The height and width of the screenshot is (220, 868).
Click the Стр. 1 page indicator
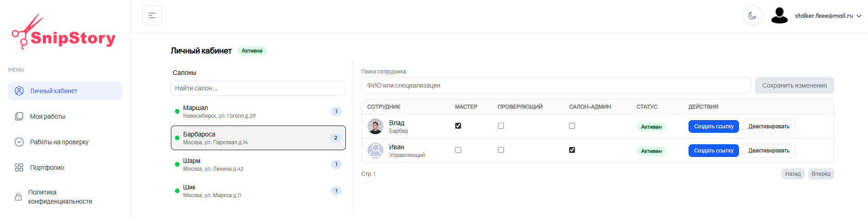tap(368, 174)
